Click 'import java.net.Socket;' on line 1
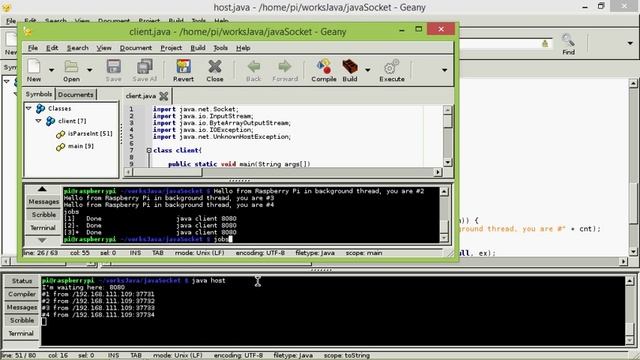Screen dimensions: 640x360 pos(196,109)
